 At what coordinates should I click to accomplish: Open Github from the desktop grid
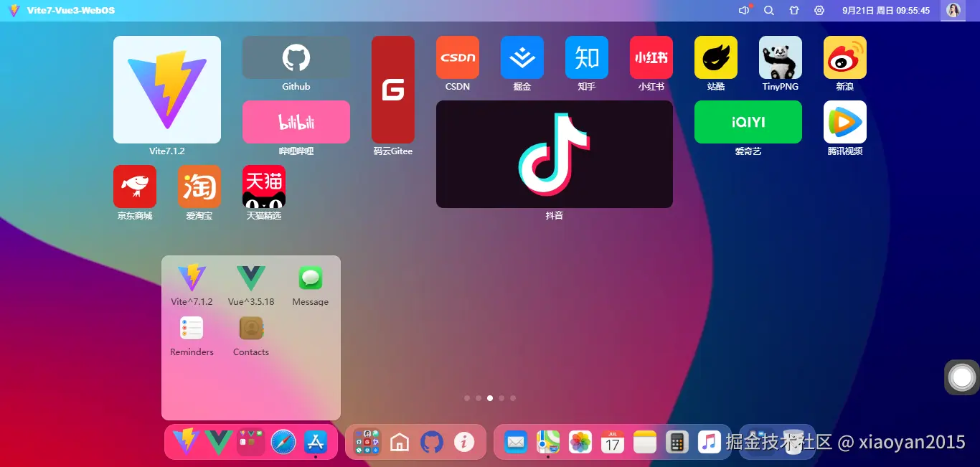[296, 57]
